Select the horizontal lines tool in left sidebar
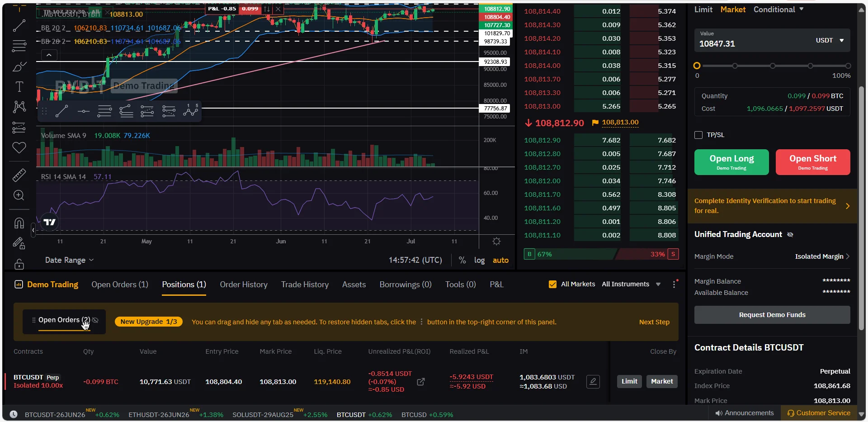 [x=19, y=46]
